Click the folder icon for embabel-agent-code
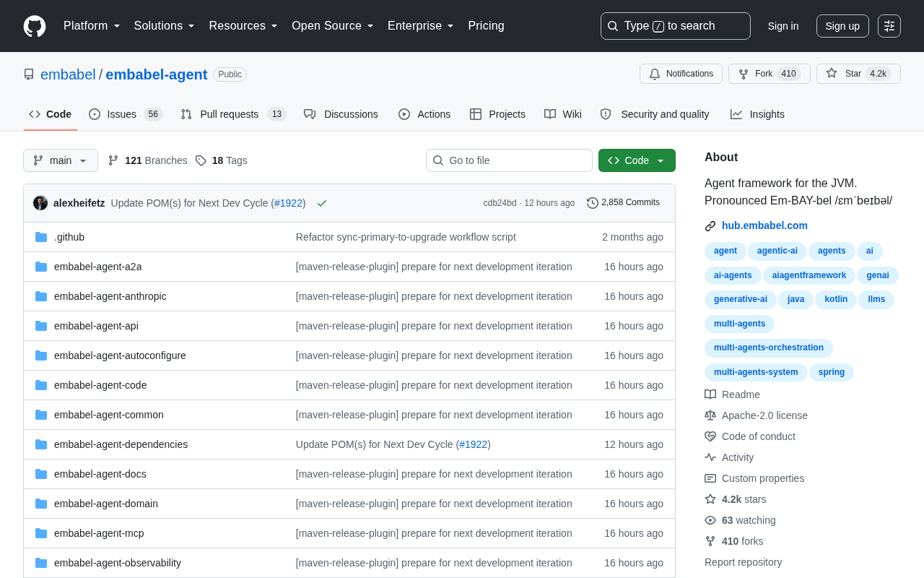The height and width of the screenshot is (578, 924). [41, 385]
